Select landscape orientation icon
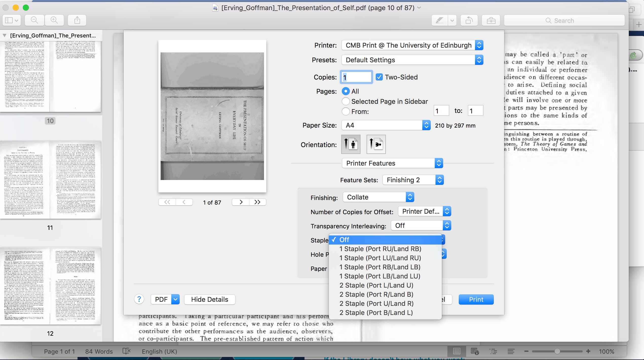The image size is (644, 360). coord(376,144)
